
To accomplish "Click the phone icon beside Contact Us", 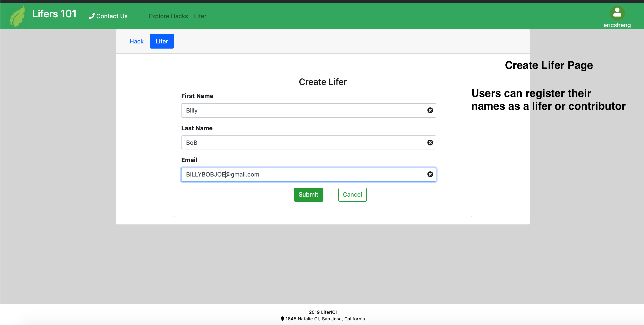I will click(91, 16).
